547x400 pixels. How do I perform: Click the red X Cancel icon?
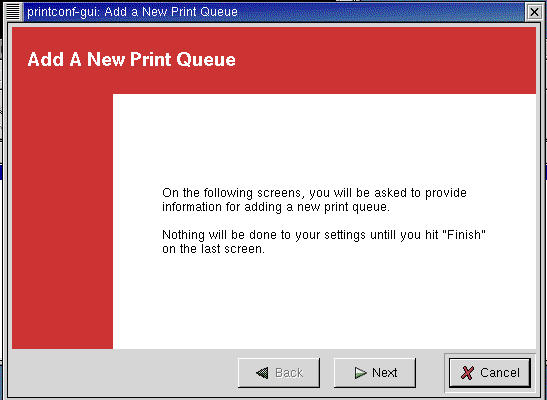(467, 373)
